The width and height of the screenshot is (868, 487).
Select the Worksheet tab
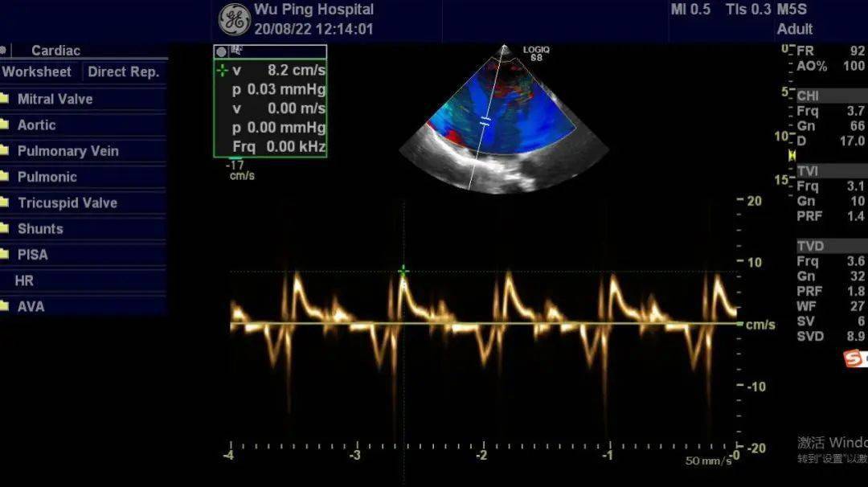[36, 72]
